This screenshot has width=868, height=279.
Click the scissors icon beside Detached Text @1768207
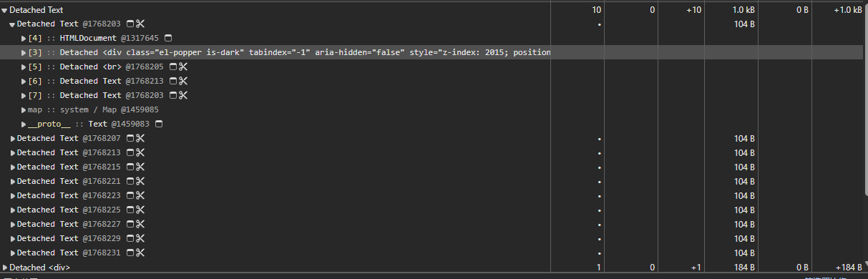click(140, 138)
